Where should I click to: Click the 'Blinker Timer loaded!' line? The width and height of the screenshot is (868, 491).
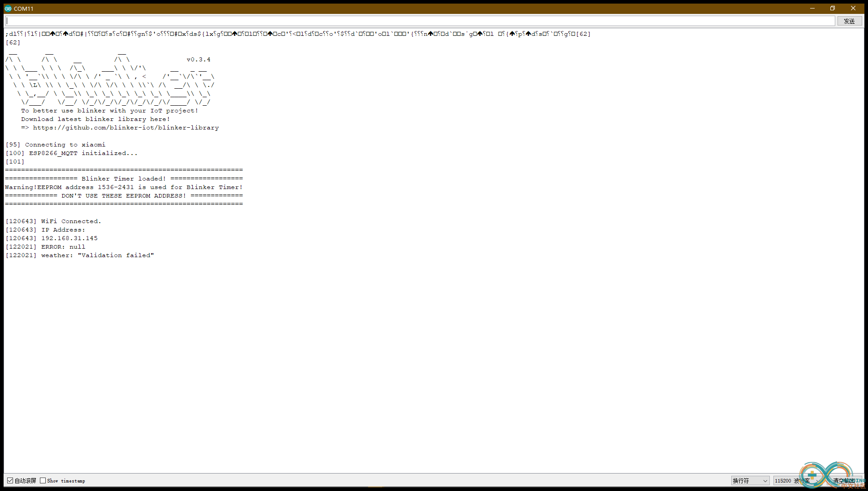(124, 179)
